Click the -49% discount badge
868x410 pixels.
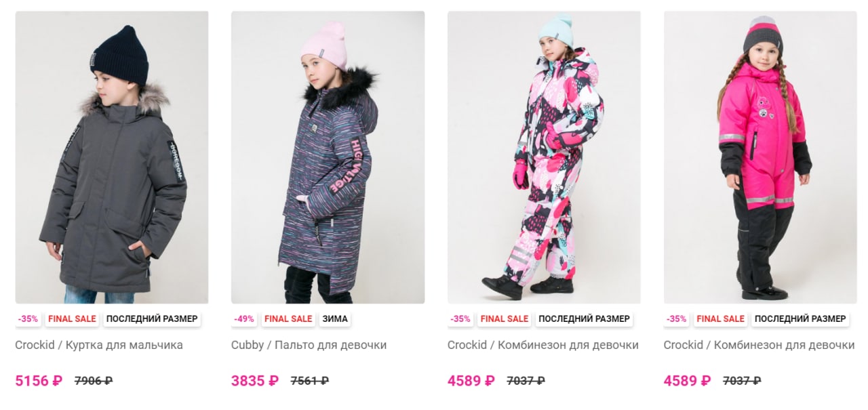click(244, 319)
